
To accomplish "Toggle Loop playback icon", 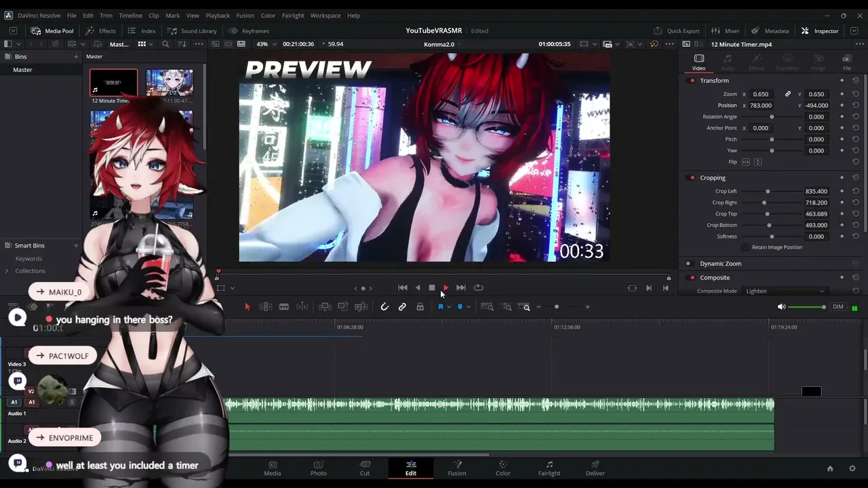I will [479, 287].
